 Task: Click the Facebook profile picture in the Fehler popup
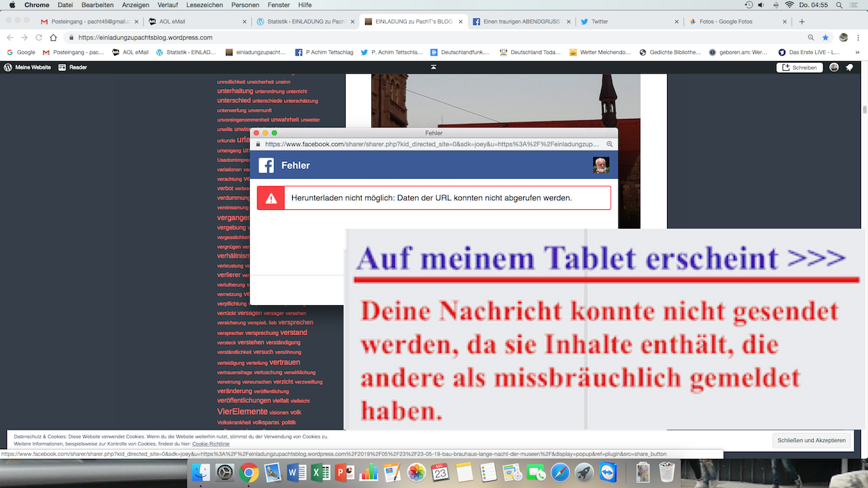pyautogui.click(x=601, y=165)
